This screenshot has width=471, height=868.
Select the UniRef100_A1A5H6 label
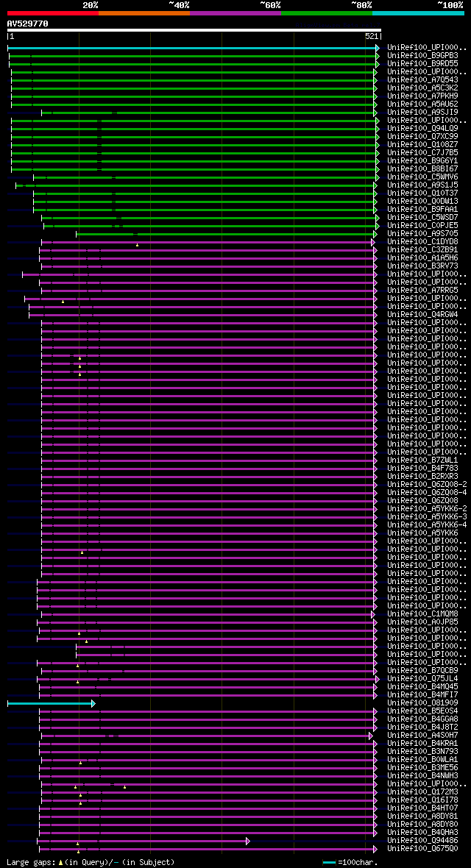422,257
